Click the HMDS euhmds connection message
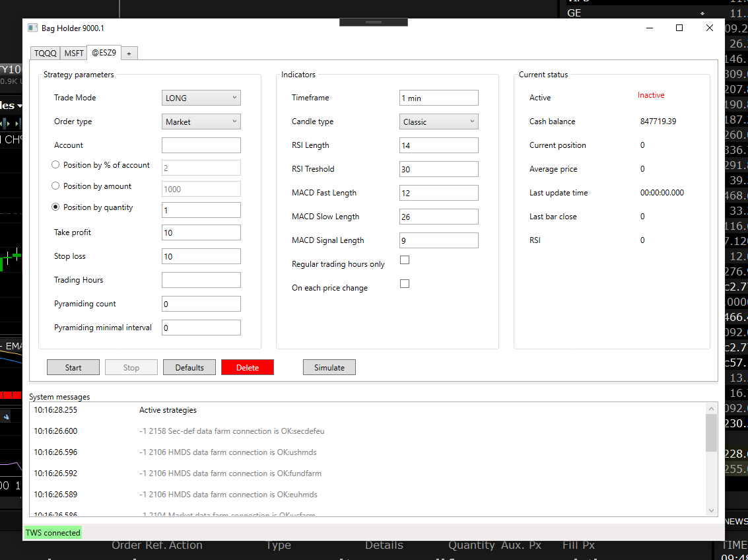748x560 pixels. (x=228, y=495)
